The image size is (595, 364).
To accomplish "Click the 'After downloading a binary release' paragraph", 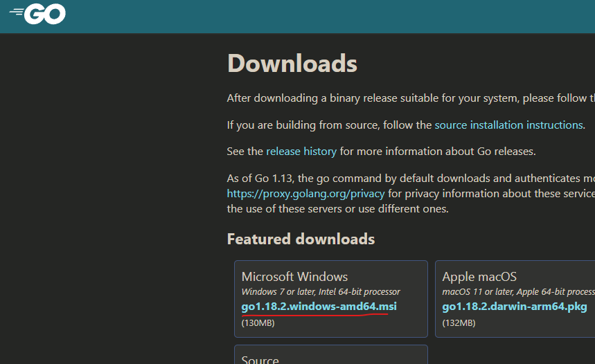I will pos(411,98).
